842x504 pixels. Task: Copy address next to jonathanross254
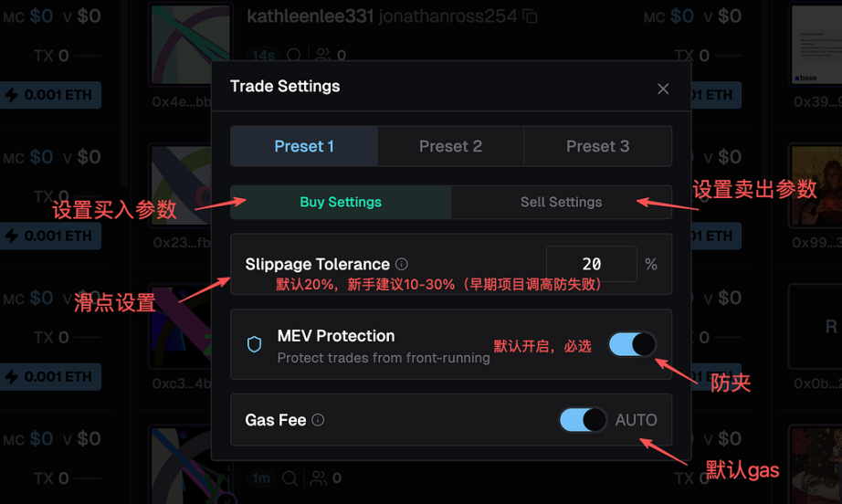click(531, 16)
